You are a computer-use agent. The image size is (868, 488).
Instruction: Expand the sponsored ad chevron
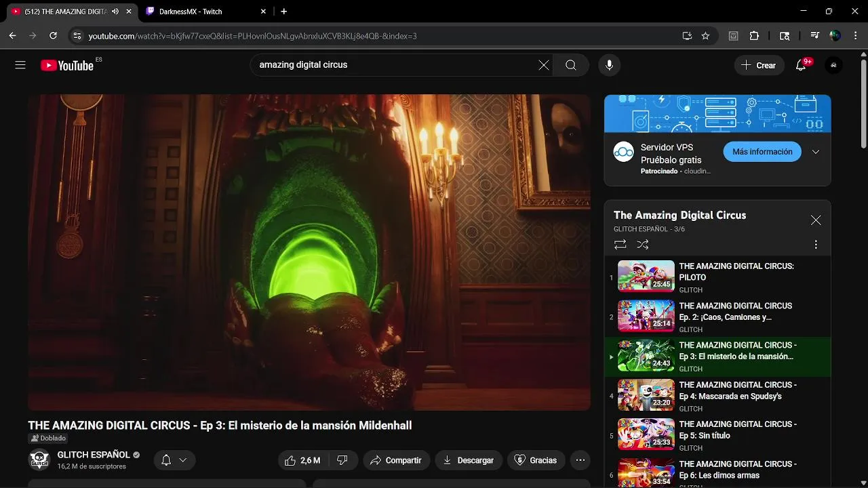pos(816,152)
